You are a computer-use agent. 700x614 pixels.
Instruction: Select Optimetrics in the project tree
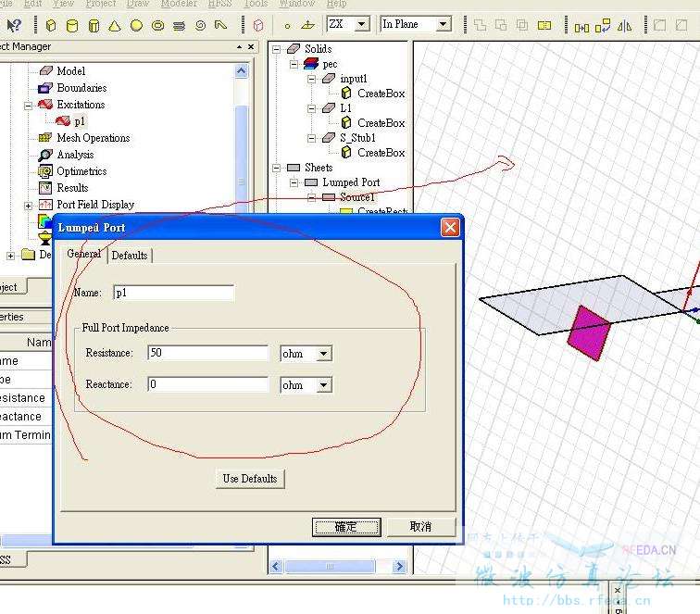pos(81,171)
